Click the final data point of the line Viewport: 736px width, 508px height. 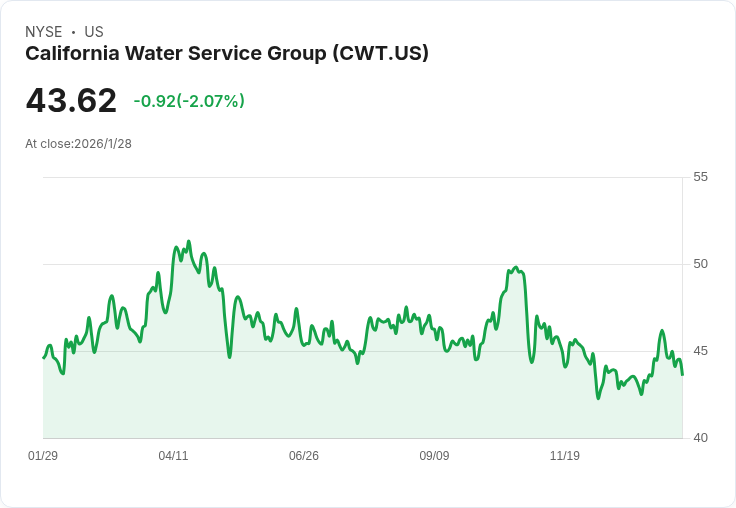click(x=682, y=374)
